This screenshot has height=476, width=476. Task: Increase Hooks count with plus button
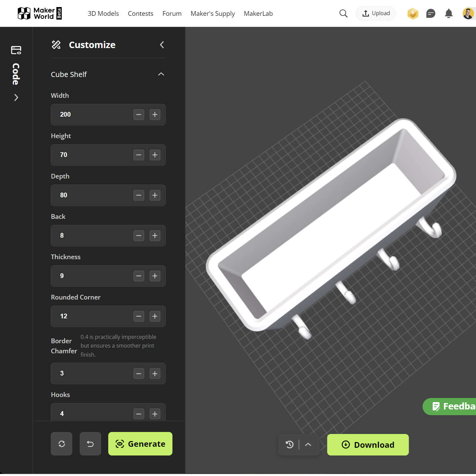point(155,414)
